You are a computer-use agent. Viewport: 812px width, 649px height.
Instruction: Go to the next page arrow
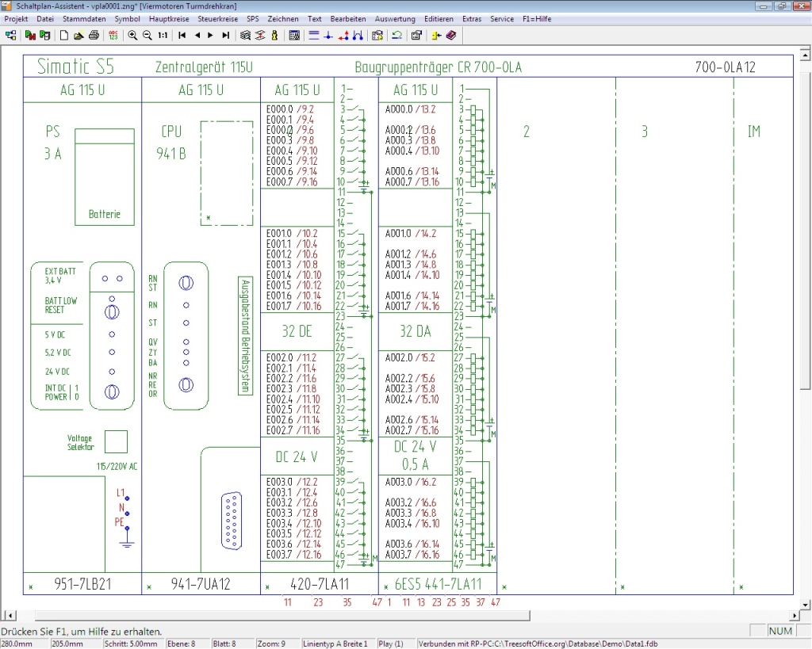211,35
